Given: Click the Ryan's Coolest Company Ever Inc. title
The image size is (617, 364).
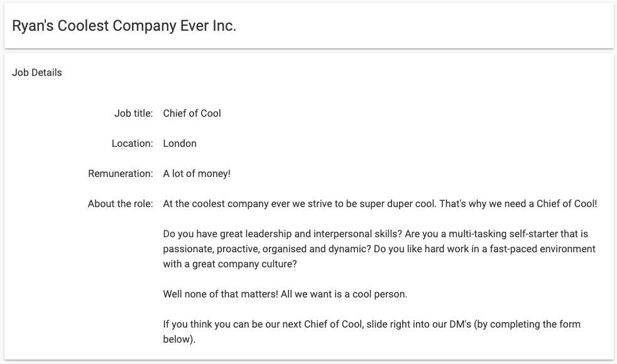Looking at the screenshot, I should point(124,26).
